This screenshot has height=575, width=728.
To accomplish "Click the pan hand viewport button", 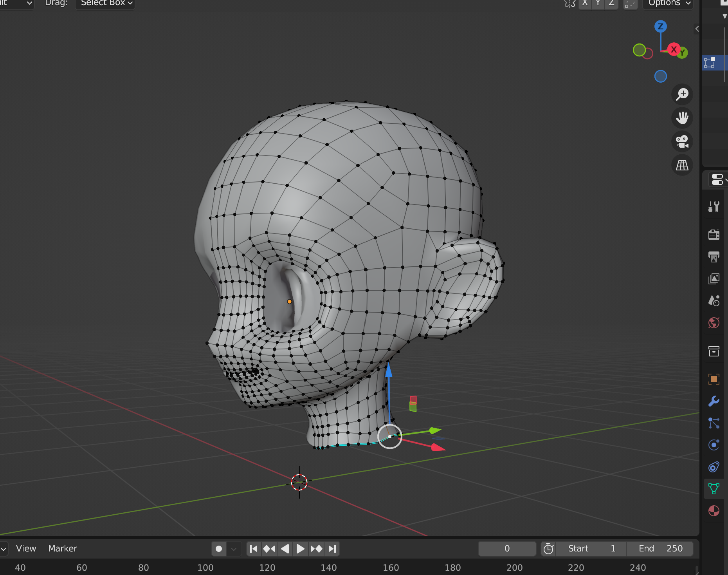I will (x=682, y=118).
